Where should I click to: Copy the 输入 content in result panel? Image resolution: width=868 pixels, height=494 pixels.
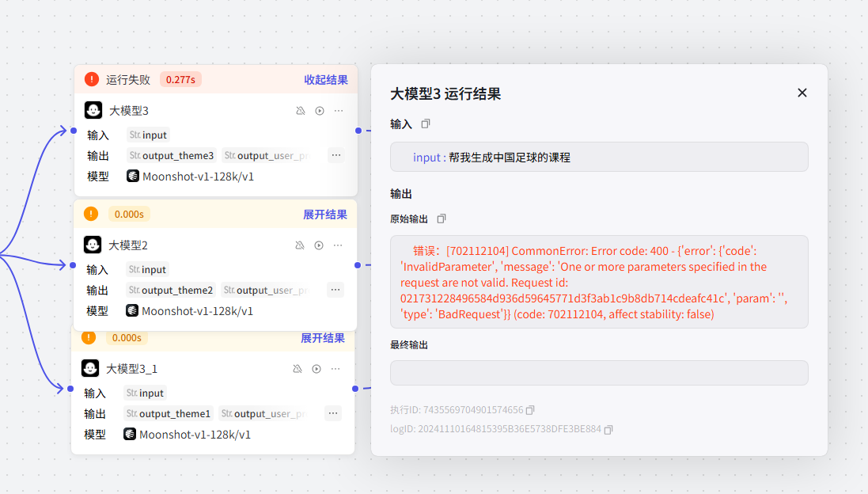(425, 124)
